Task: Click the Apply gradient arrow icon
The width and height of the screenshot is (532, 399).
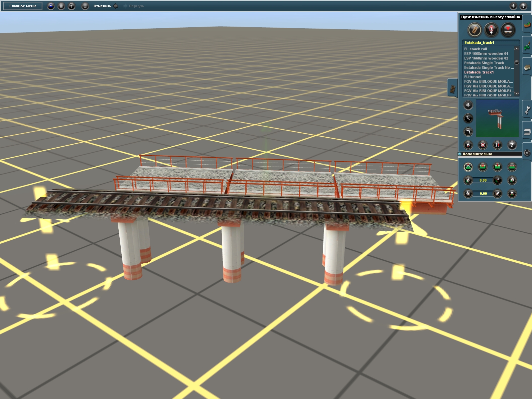Action: point(497,180)
